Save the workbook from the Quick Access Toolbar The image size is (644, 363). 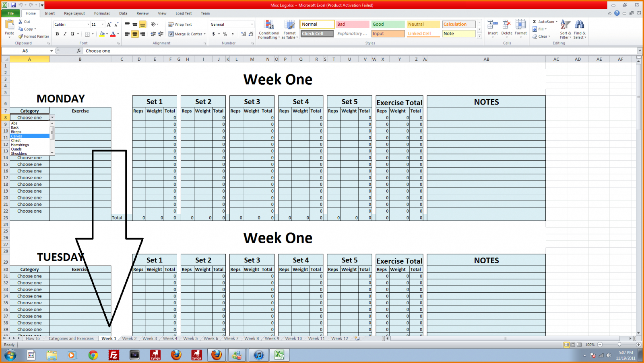[13, 5]
